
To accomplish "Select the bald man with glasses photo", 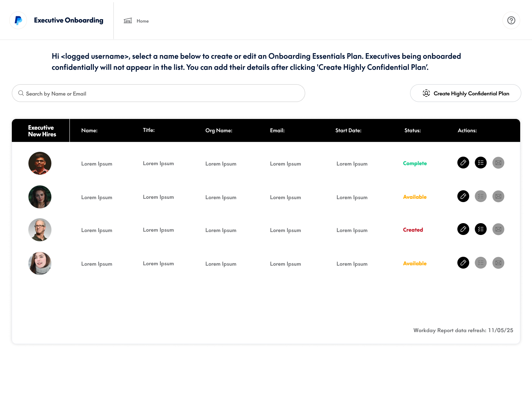I will [40, 230].
